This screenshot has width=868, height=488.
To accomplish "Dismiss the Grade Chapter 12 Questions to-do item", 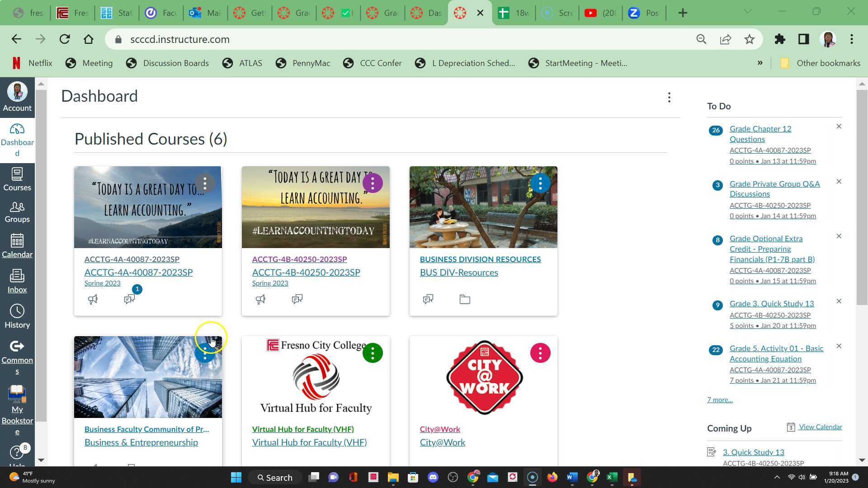I will coord(839,127).
